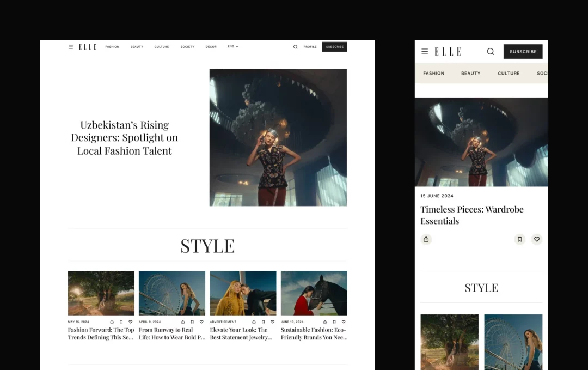Go to Society in desktop navigation
This screenshot has height=370, width=588.
tap(187, 47)
